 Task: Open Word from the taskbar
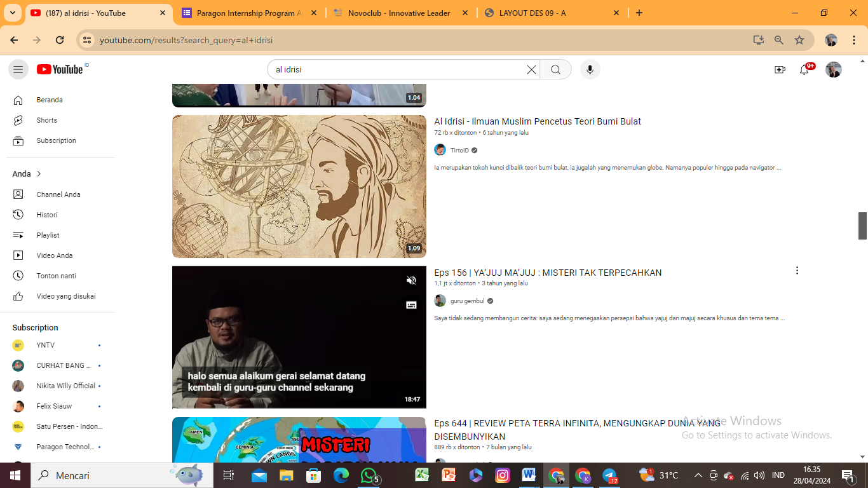tap(529, 475)
